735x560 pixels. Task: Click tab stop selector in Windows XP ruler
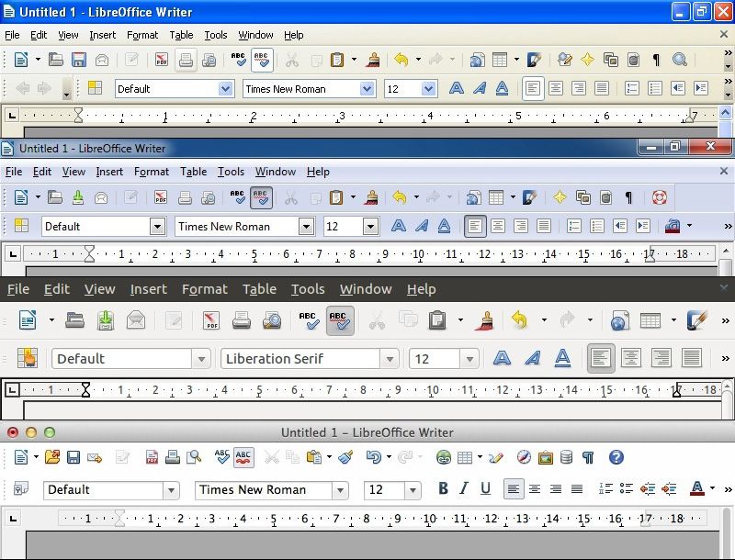[12, 115]
